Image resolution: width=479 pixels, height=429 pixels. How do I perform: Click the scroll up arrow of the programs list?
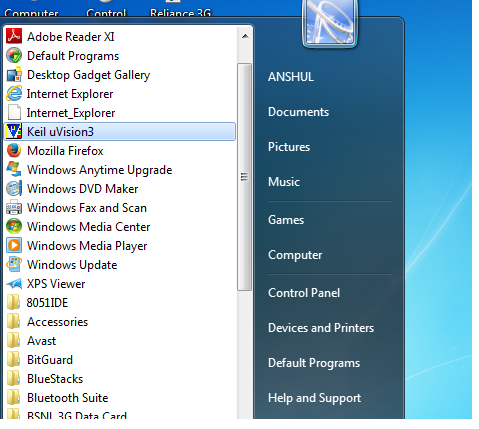(x=245, y=36)
